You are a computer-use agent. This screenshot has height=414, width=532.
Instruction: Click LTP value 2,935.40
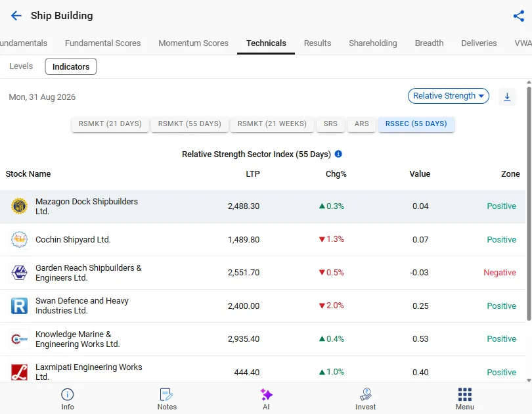pos(244,338)
